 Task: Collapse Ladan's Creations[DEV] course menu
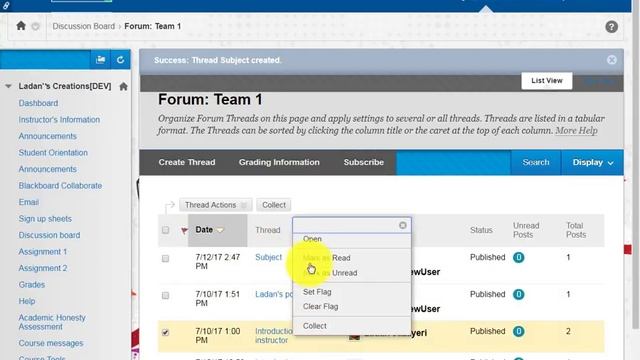click(x=8, y=86)
